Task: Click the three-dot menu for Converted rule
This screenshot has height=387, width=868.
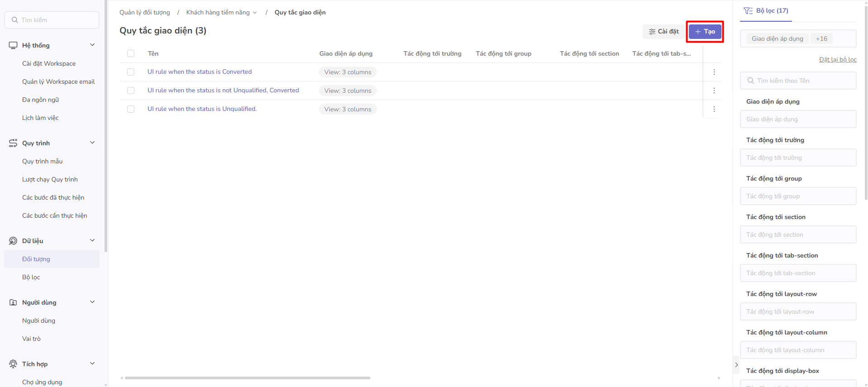Action: [714, 72]
